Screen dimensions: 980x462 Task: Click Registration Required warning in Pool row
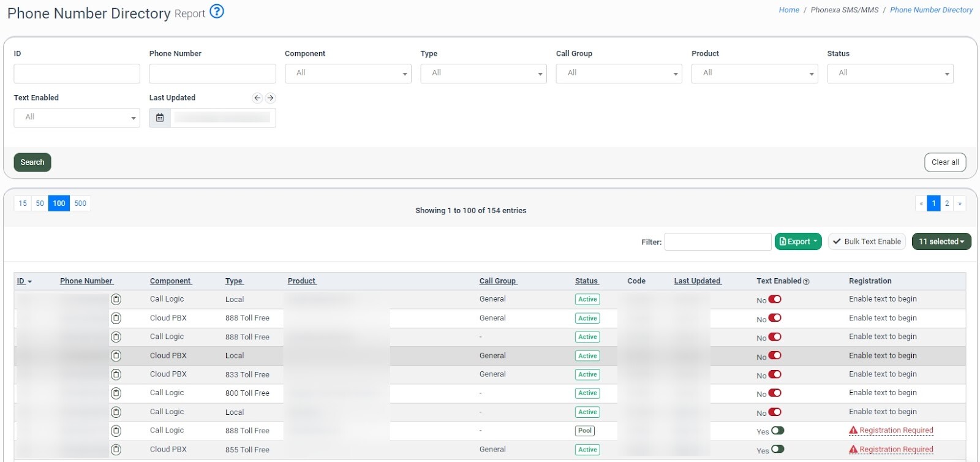point(891,431)
